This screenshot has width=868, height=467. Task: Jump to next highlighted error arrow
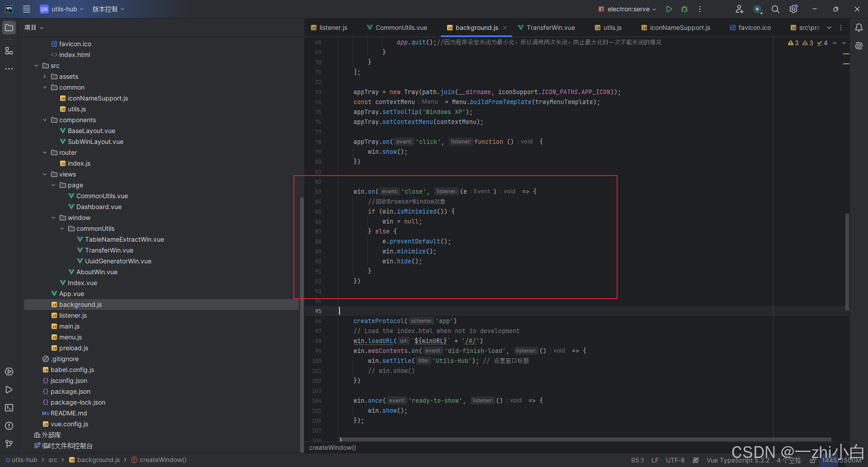[844, 43]
